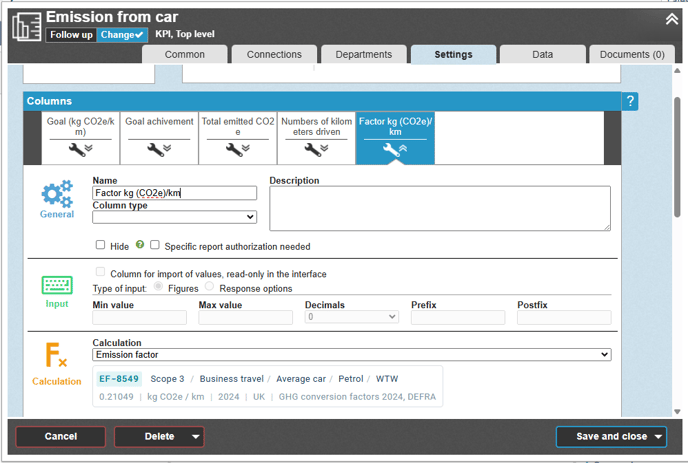Select the Response options radio button
The width and height of the screenshot is (688, 463).
click(x=210, y=288)
